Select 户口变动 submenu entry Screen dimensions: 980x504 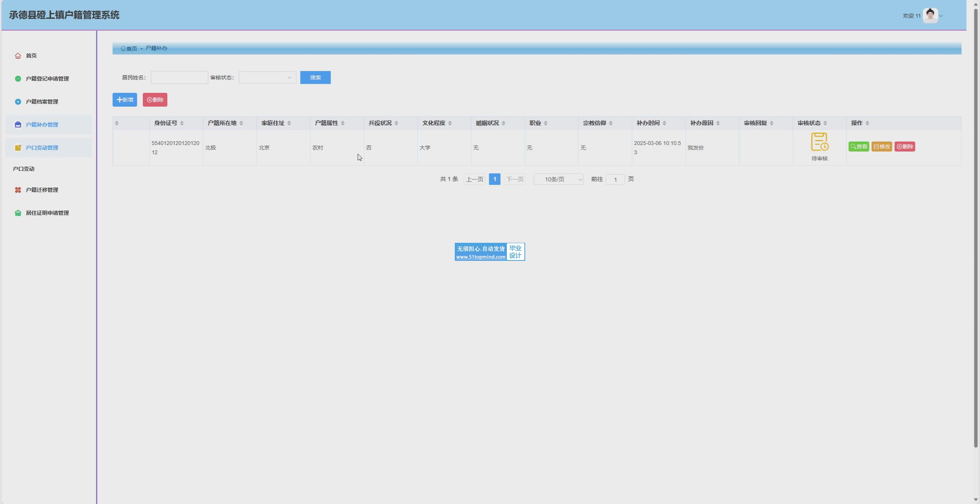coord(24,169)
